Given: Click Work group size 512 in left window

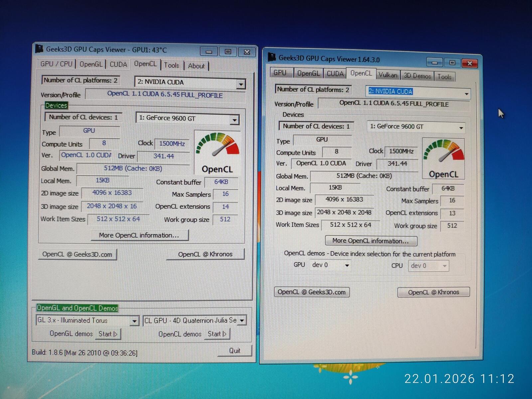Looking at the screenshot, I should coord(225,219).
